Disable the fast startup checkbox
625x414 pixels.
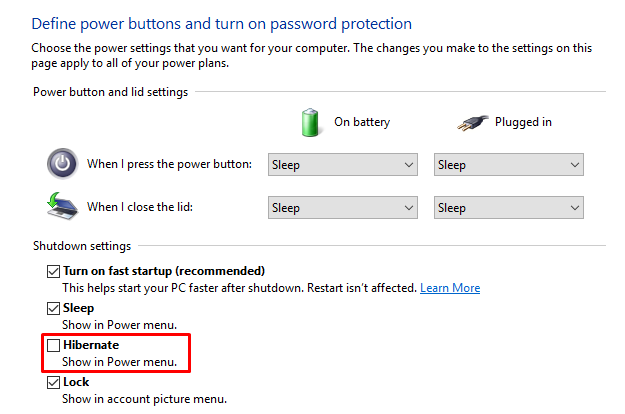(54, 271)
